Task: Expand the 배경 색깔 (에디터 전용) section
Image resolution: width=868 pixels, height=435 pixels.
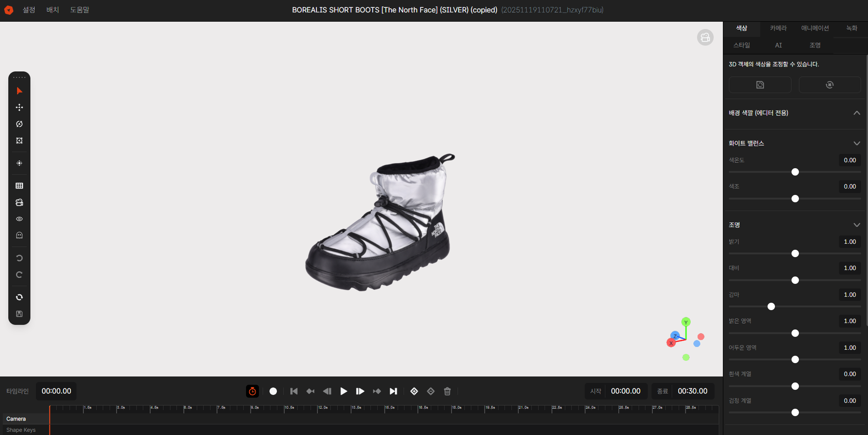Action: click(856, 113)
